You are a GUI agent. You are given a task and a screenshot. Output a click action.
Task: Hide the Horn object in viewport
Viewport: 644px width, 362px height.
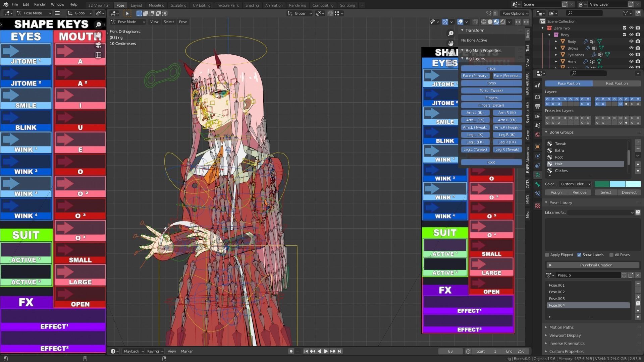pyautogui.click(x=631, y=62)
